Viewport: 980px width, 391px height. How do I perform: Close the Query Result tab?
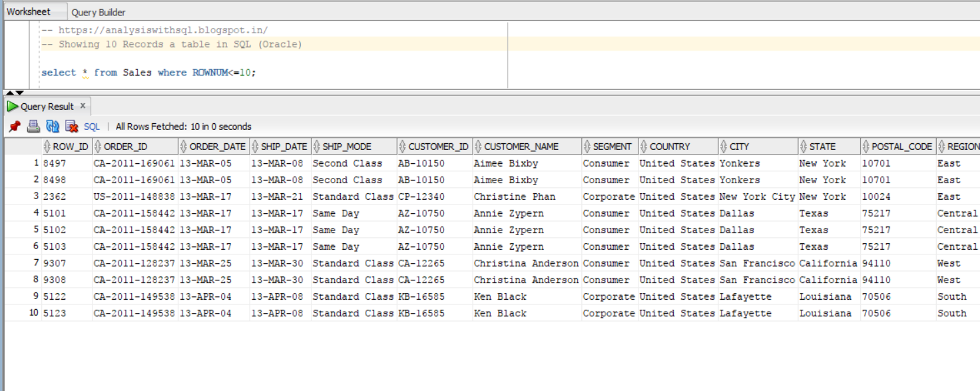[81, 105]
